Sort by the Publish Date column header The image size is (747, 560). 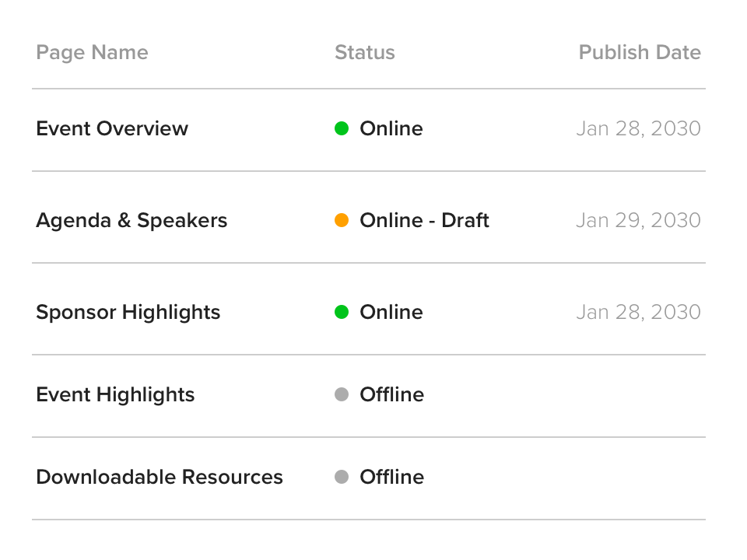tap(639, 52)
